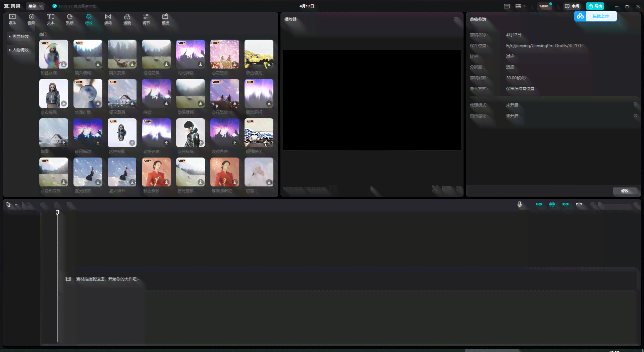Download the 泡泡变焦 effect
The height and width of the screenshot is (352, 644).
click(x=166, y=64)
